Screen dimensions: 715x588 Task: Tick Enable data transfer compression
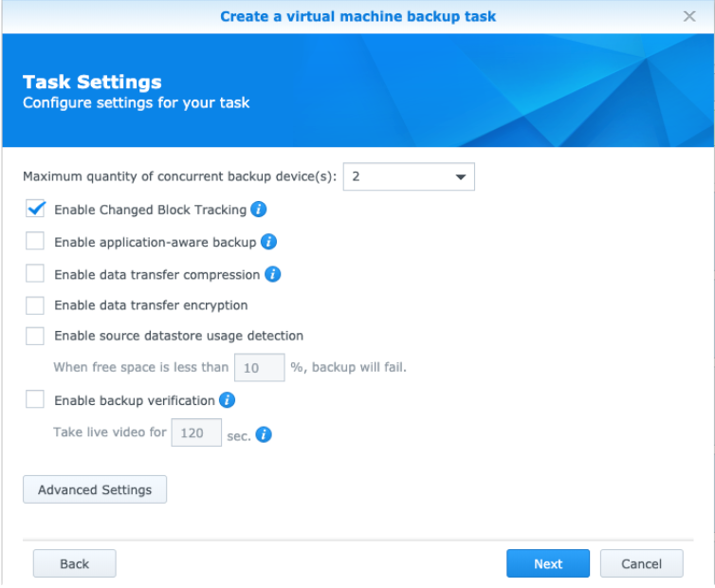click(x=35, y=273)
